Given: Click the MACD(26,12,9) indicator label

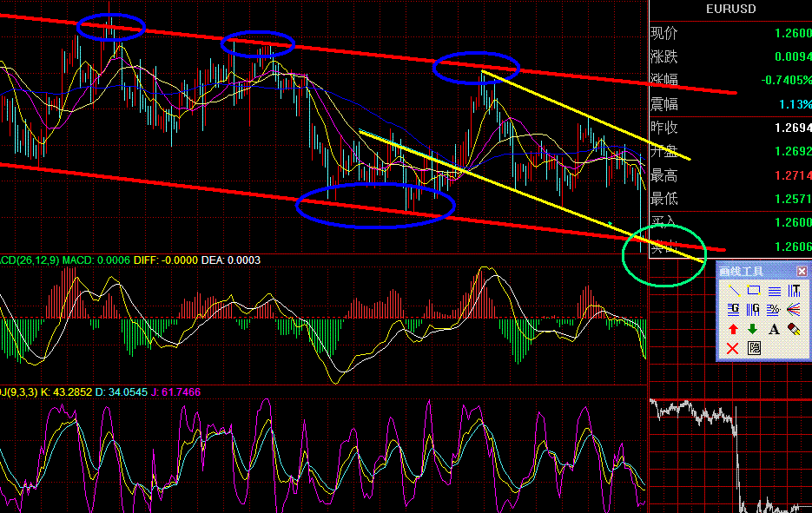Looking at the screenshot, I should click(x=30, y=260).
